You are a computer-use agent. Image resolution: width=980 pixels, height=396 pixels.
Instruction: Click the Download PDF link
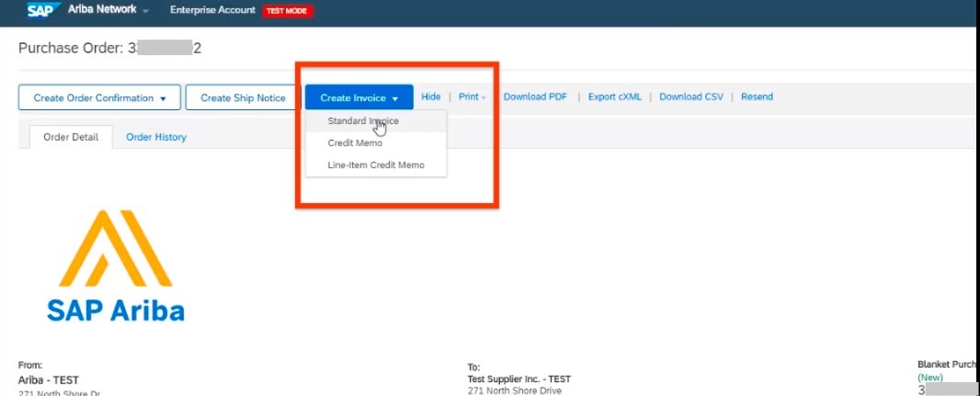tap(535, 96)
